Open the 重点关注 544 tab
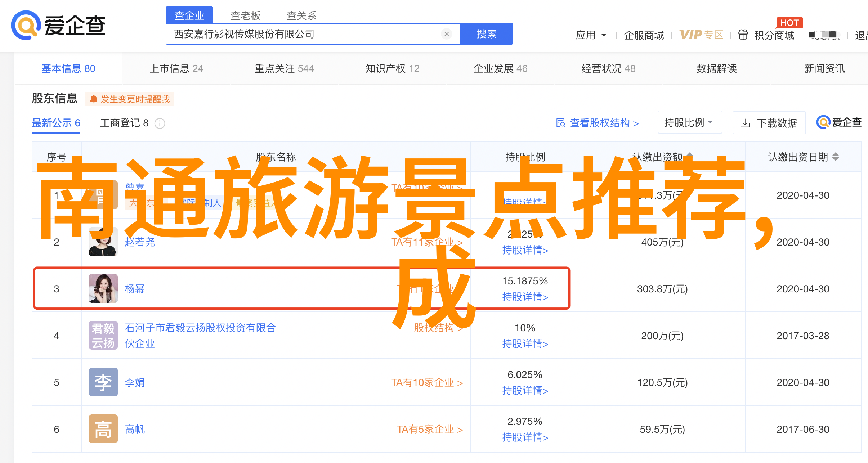Viewport: 868px width, 463px height. pyautogui.click(x=285, y=68)
